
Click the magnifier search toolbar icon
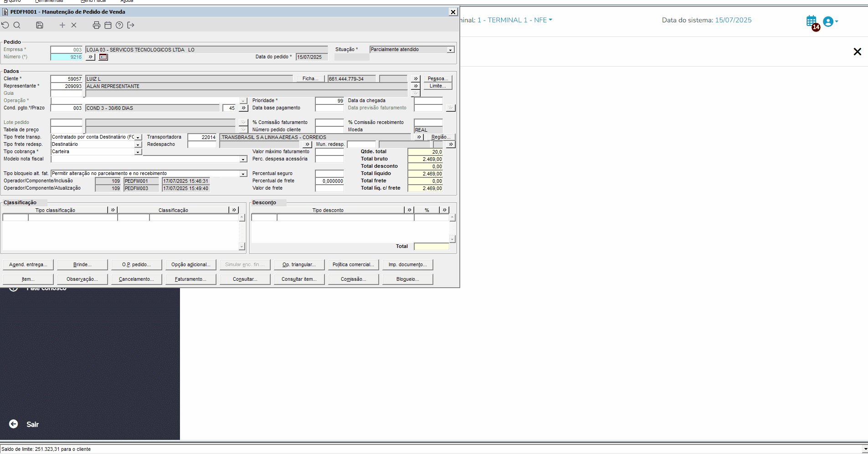(17, 25)
